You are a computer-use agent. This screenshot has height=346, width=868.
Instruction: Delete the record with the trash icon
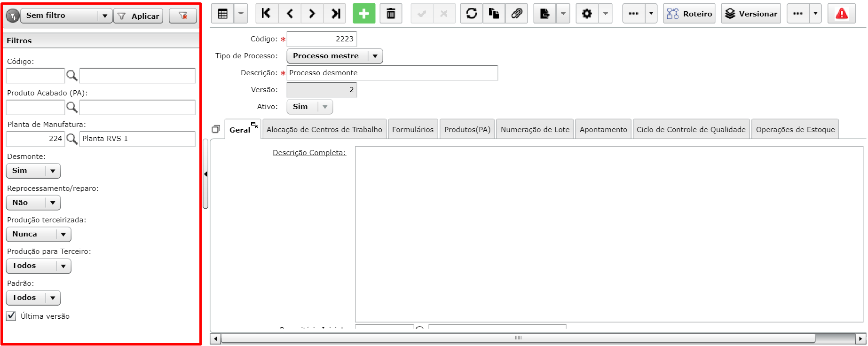pyautogui.click(x=391, y=14)
